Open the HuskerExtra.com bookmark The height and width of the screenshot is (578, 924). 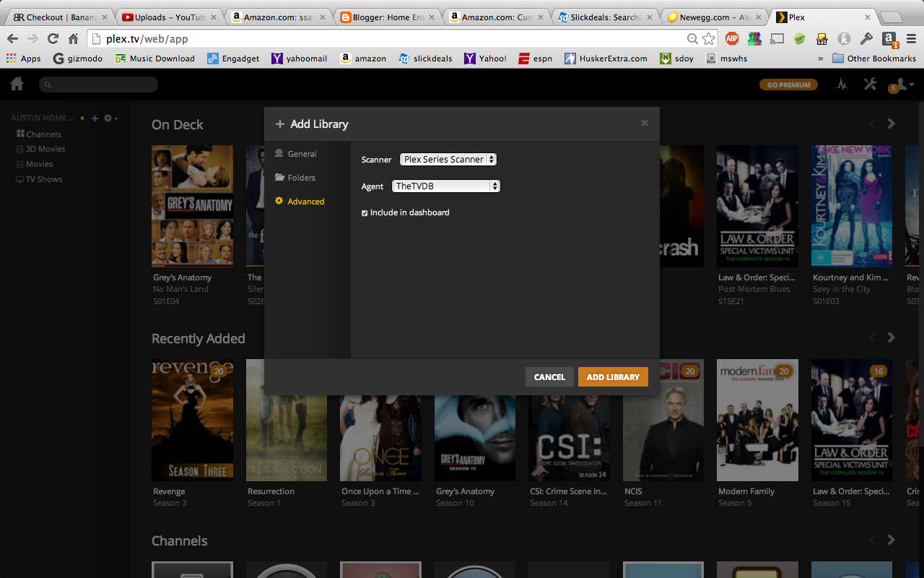pos(606,59)
